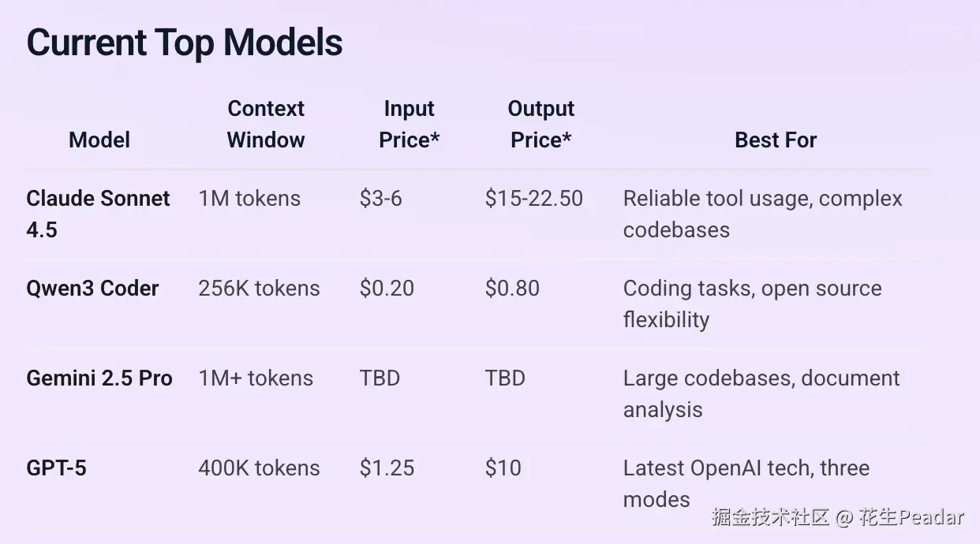Click the Context Window column header
This screenshot has width=980, height=544.
(x=266, y=125)
